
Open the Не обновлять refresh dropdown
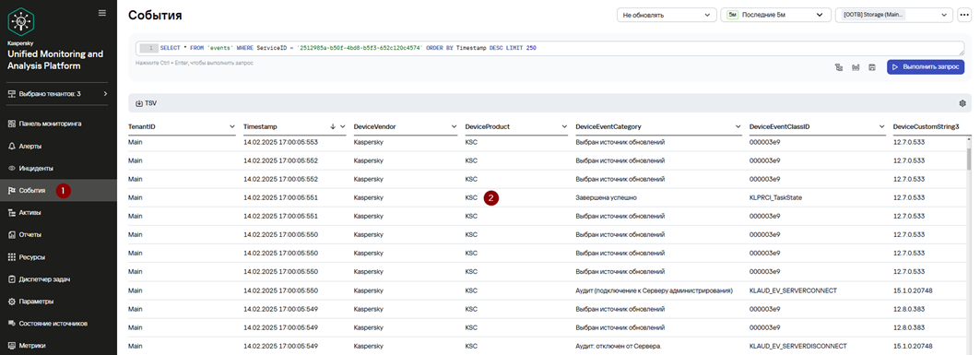[x=667, y=15]
